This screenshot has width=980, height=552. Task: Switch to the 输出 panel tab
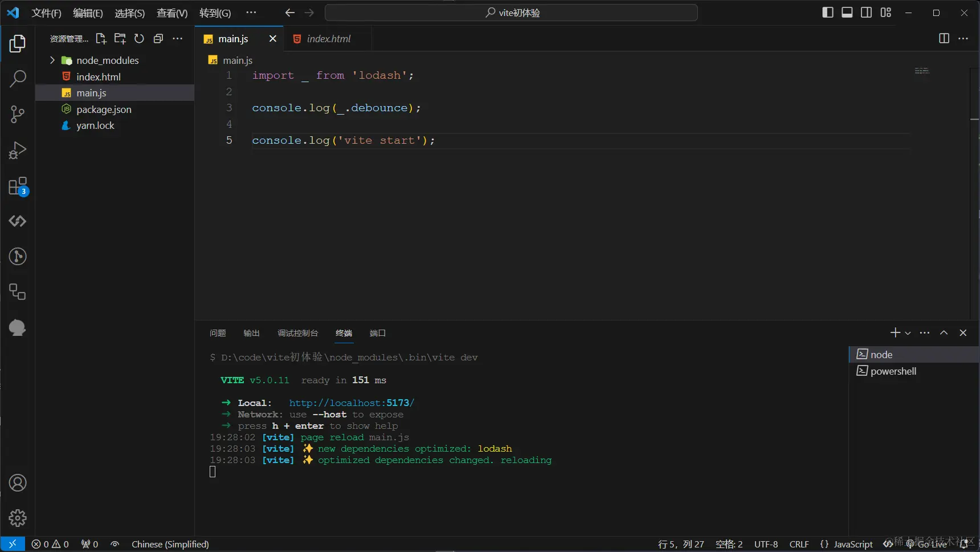coord(251,333)
